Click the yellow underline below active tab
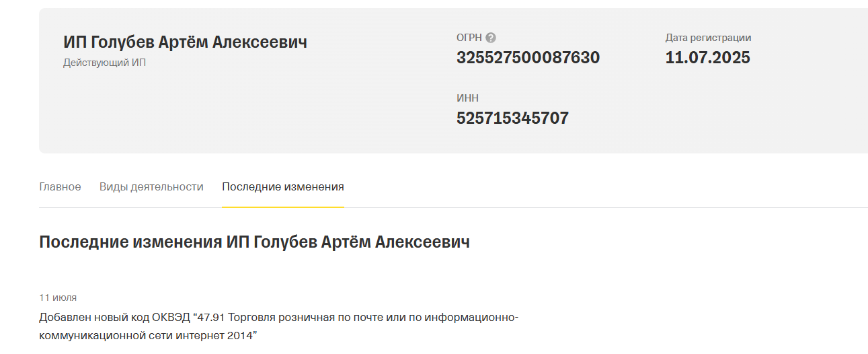 [283, 207]
